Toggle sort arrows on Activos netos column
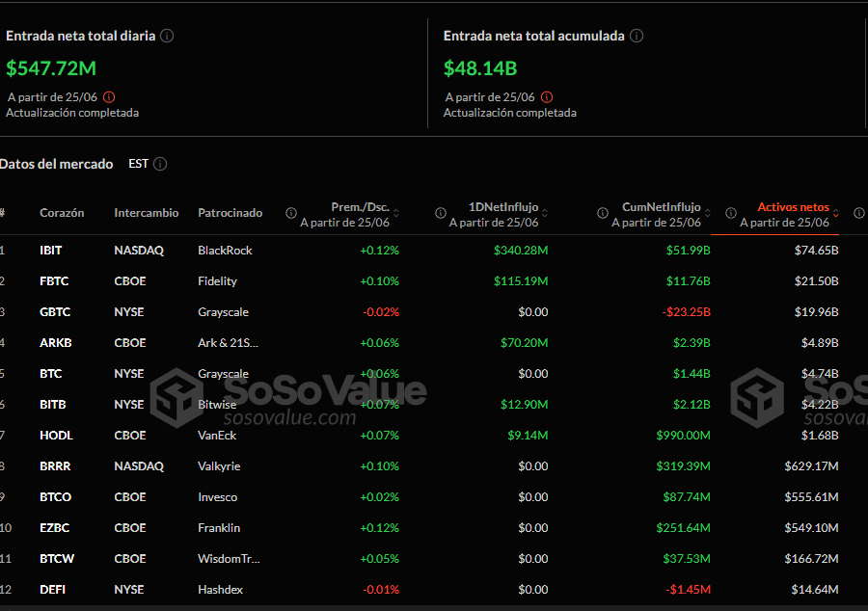Image resolution: width=868 pixels, height=611 pixels. point(836,213)
